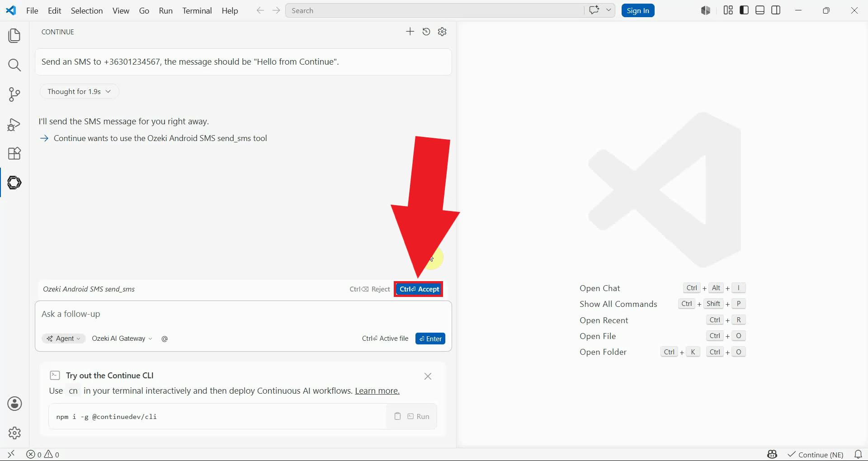Click the sidebar icon beside layout controls
The height and width of the screenshot is (461, 868).
point(706,10)
